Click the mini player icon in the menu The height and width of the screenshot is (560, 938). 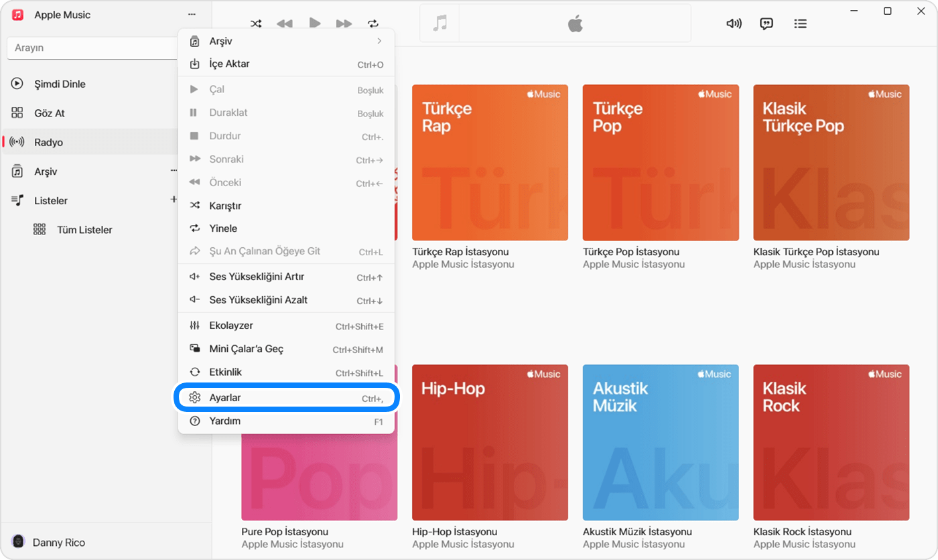pyautogui.click(x=195, y=349)
